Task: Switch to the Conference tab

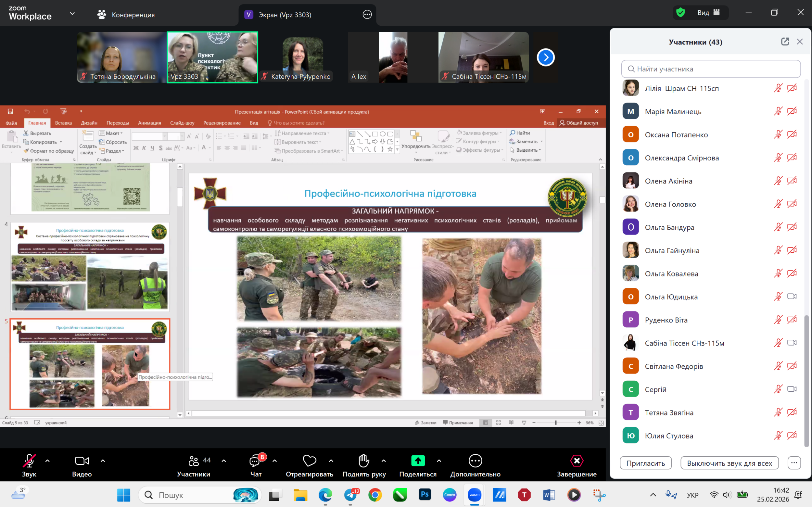Action: (x=126, y=15)
